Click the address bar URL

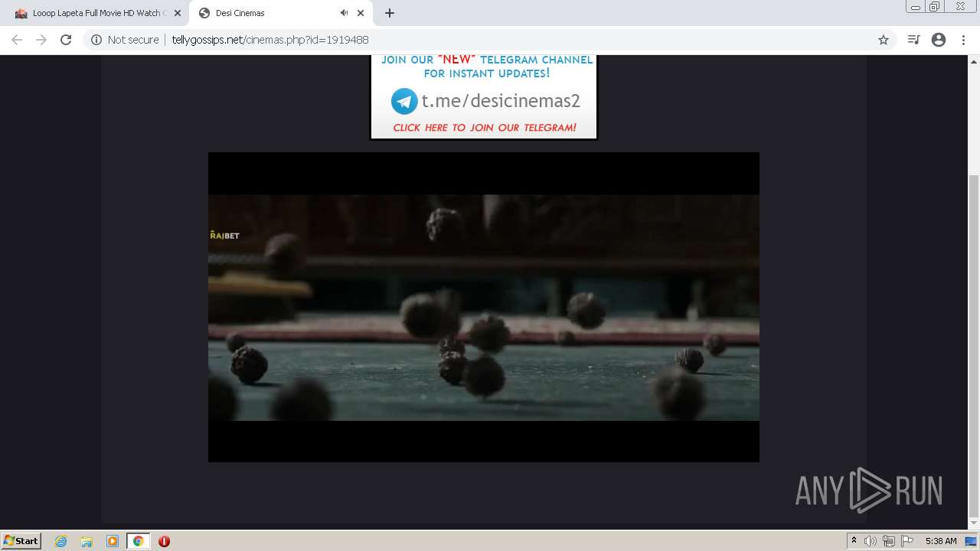pos(269,40)
